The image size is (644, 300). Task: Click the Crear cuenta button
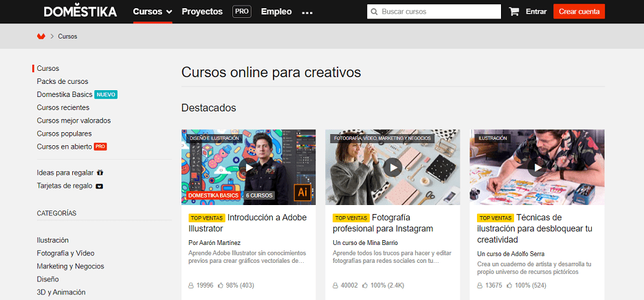(579, 12)
